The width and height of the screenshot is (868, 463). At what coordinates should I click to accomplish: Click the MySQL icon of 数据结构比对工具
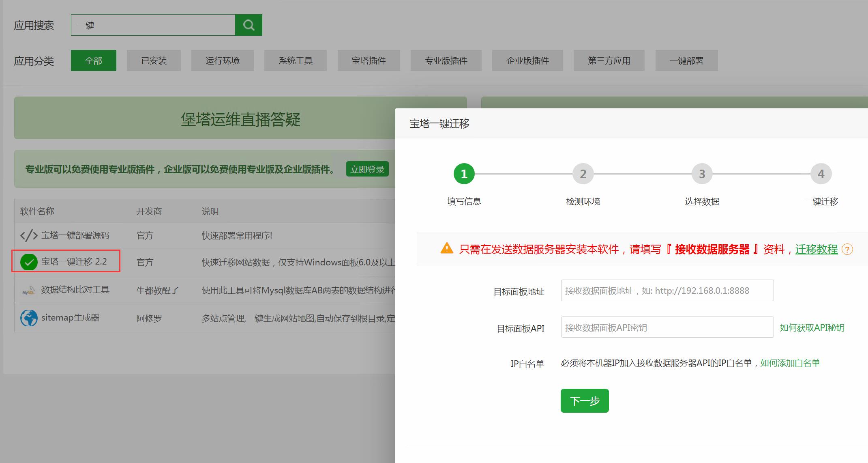coord(29,290)
